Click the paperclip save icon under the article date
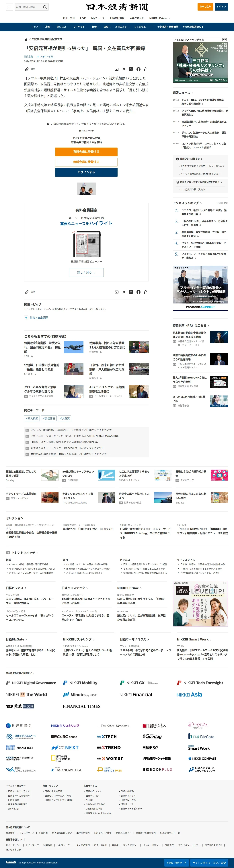The image size is (234, 868). point(27,69)
